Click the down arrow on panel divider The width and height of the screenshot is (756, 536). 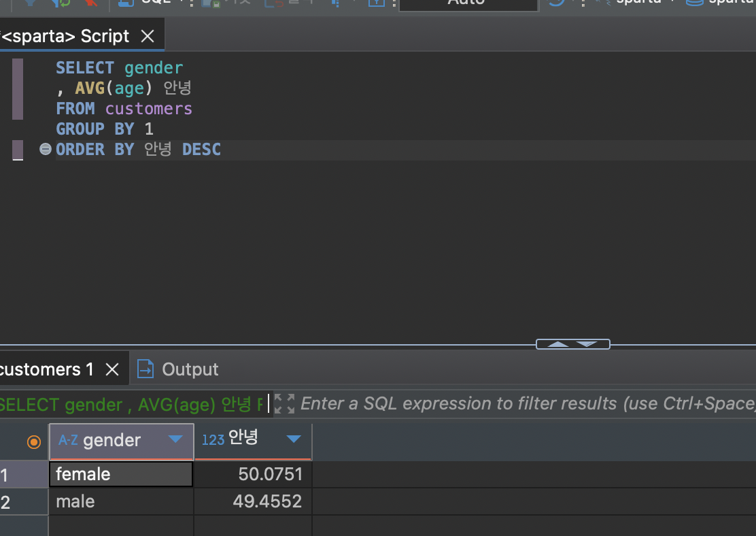(586, 344)
